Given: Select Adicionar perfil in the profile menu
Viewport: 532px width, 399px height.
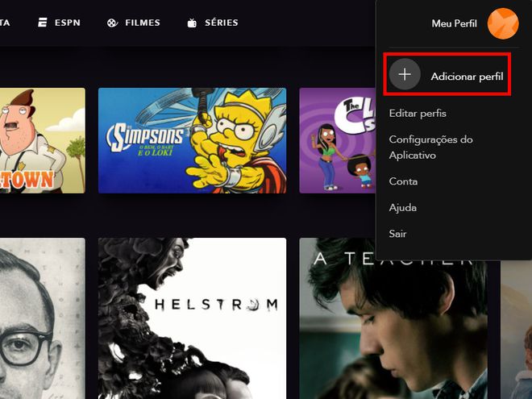Looking at the screenshot, I should 447,74.
